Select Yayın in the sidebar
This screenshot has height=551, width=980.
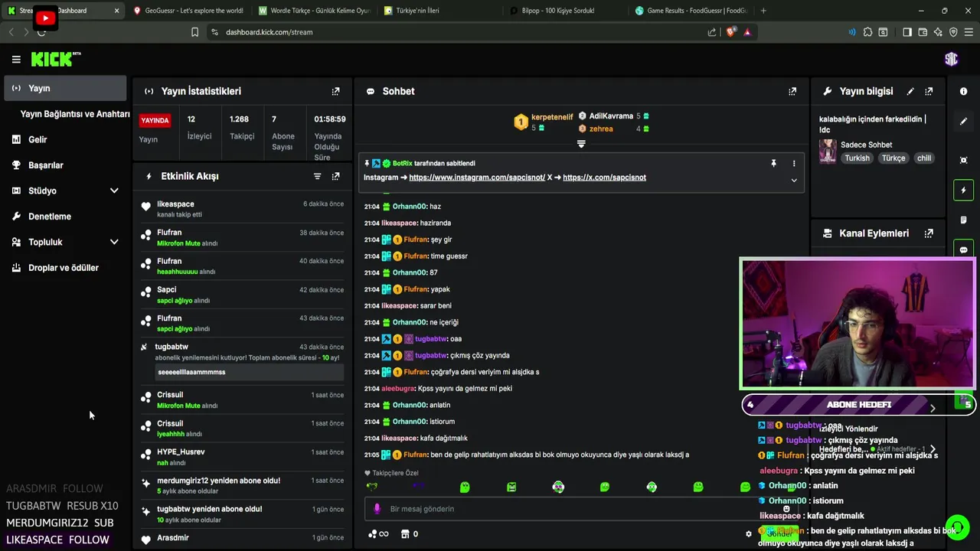click(x=65, y=88)
